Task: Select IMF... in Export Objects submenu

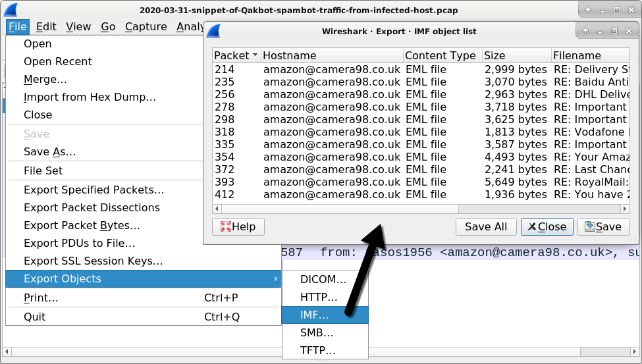Action: pos(325,315)
